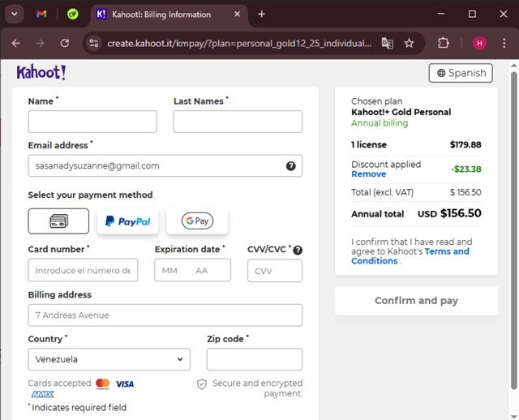This screenshot has width=519, height=420.
Task: Click the email address help icon
Action: (290, 166)
